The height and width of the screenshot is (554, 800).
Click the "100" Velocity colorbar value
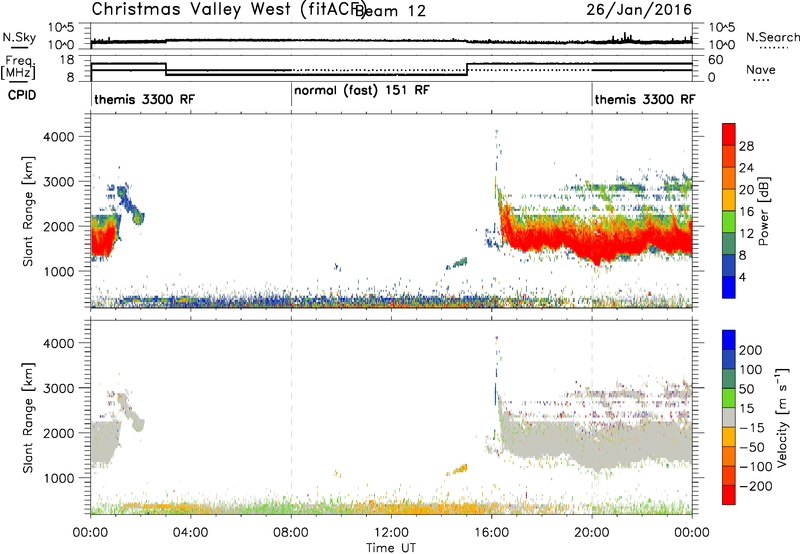coord(751,369)
